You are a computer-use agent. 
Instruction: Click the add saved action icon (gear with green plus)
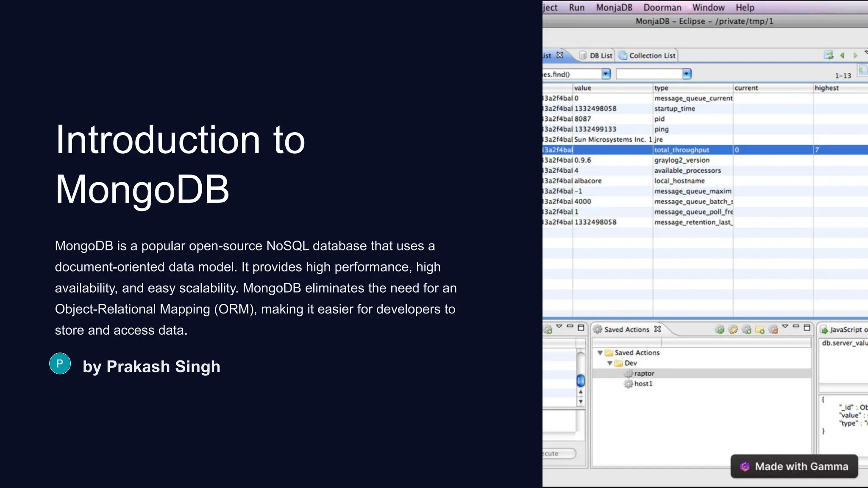click(747, 330)
